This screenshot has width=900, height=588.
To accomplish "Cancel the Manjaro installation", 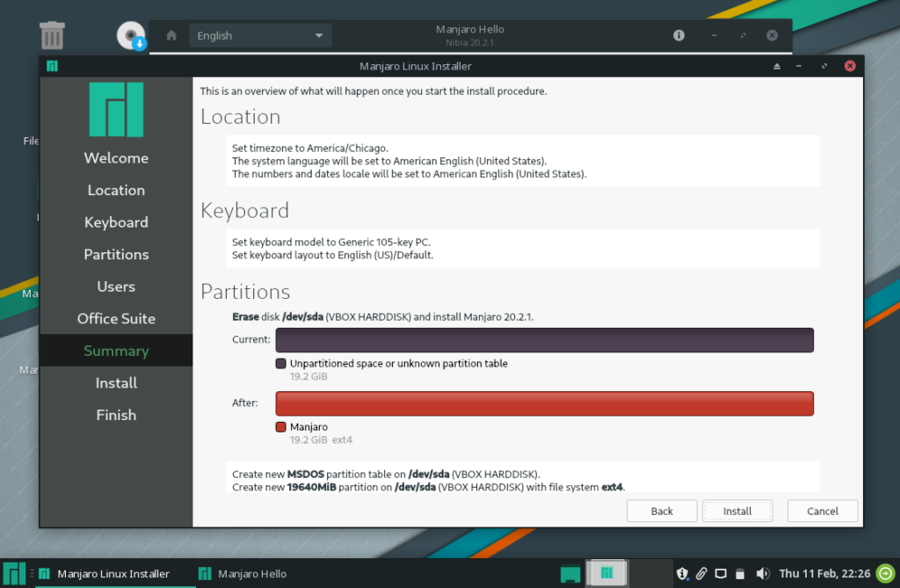I will (x=823, y=511).
